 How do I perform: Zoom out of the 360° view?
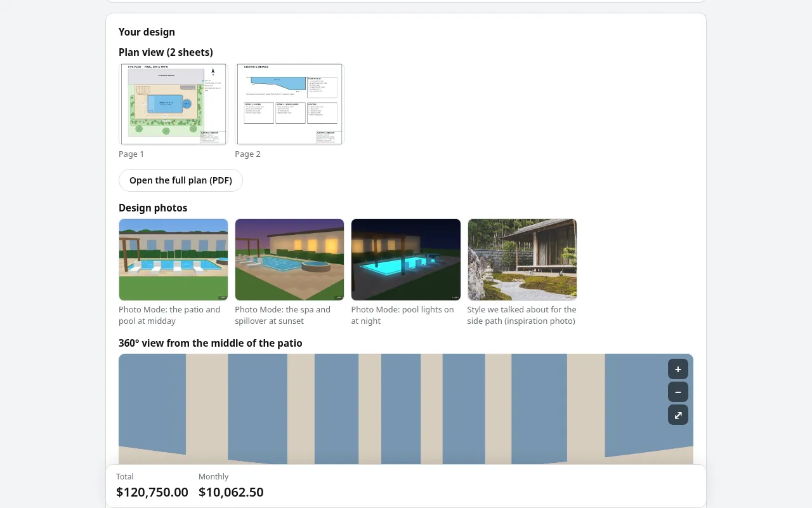[x=678, y=392]
